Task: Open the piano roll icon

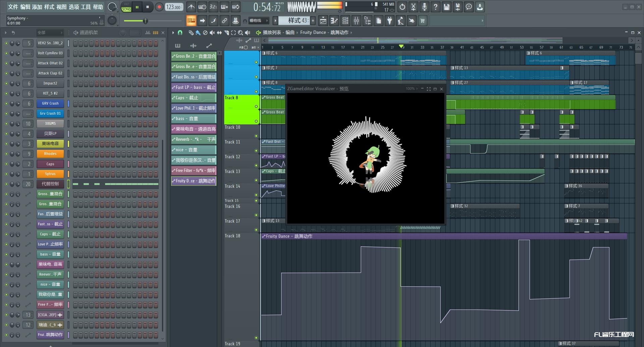Action: pyautogui.click(x=334, y=21)
